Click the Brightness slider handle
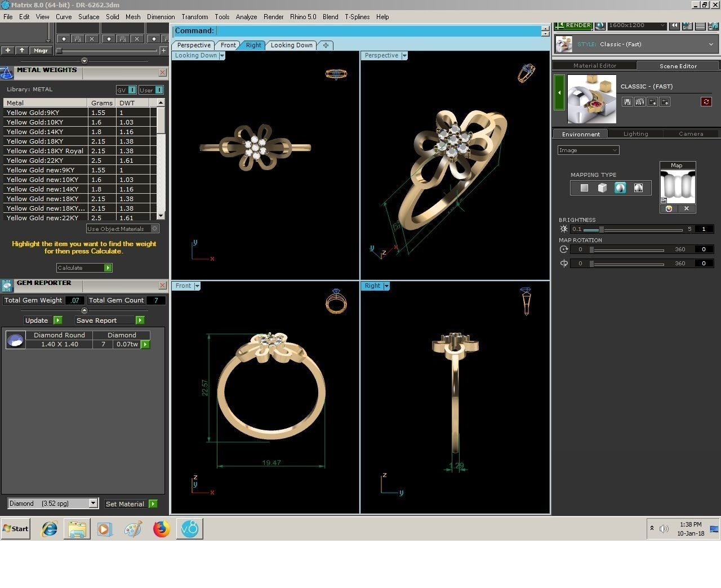Screen dimensions: 721x588 pyautogui.click(x=602, y=229)
